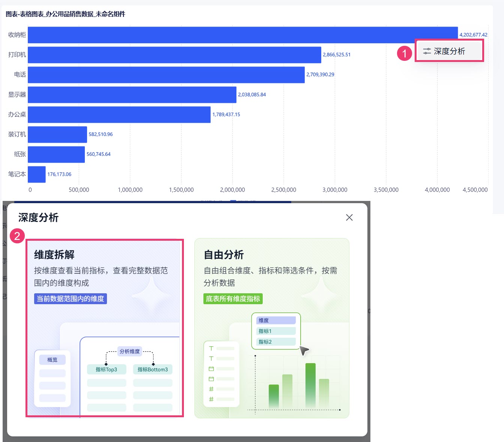This screenshot has width=504, height=442.
Task: Click the 收纳柜 axis label
Action: [17, 35]
